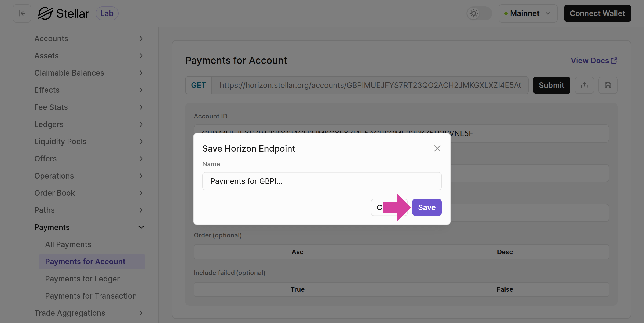Image resolution: width=644 pixels, height=323 pixels.
Task: Expand the Liquidity Pools section
Action: (x=89, y=142)
